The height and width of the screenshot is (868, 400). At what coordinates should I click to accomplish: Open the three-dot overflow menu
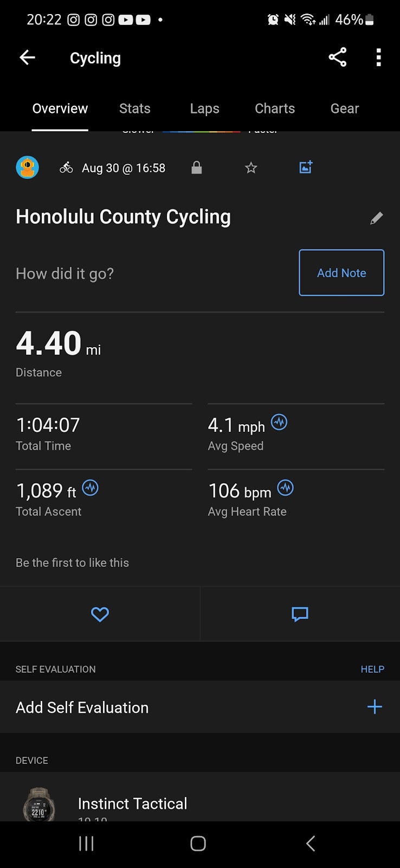(378, 58)
